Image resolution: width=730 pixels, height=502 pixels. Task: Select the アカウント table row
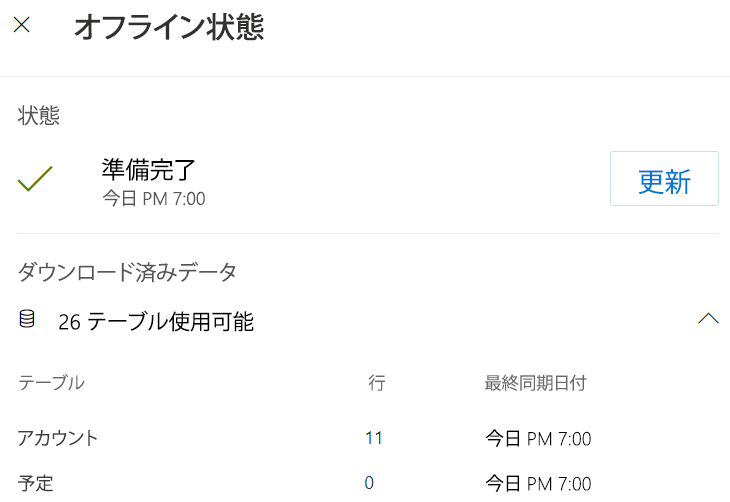coord(58,437)
